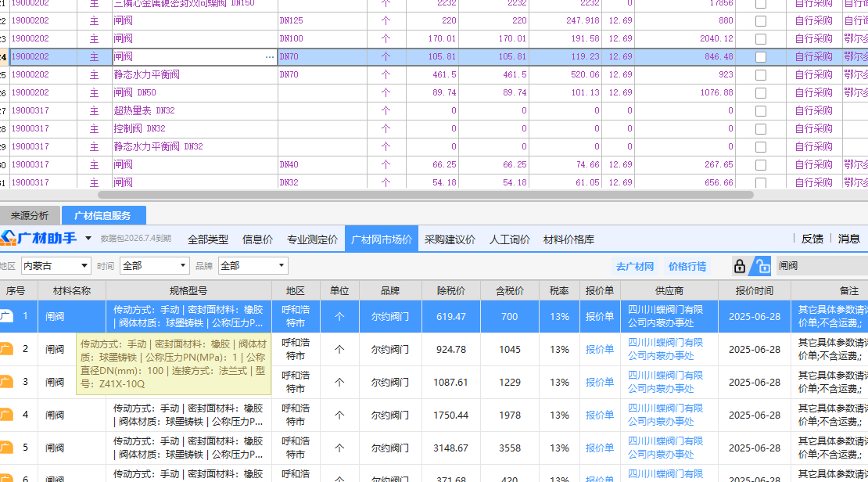Screen dimensions: 868x482
Task: Click the 去广材网 button
Action: pos(635,267)
